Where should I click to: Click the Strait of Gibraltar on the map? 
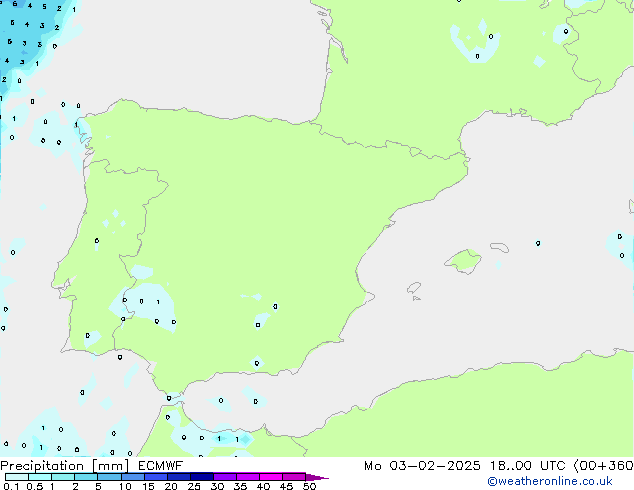click(x=160, y=400)
